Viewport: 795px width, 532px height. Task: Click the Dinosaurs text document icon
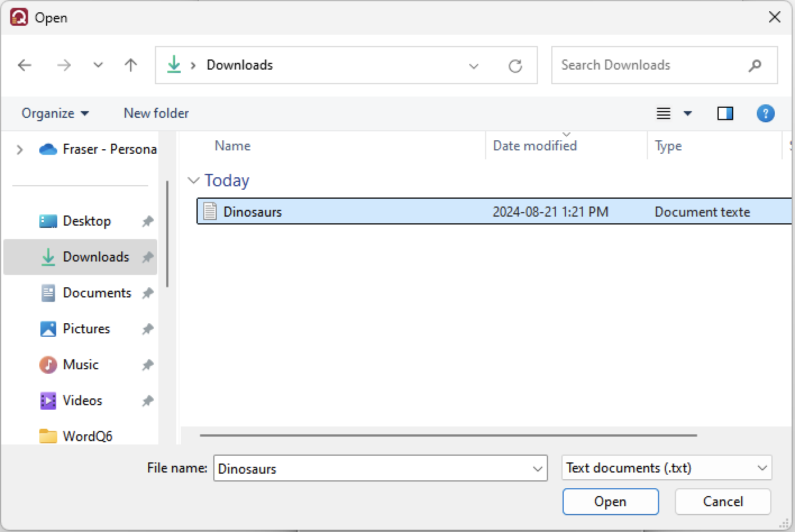tap(210, 212)
